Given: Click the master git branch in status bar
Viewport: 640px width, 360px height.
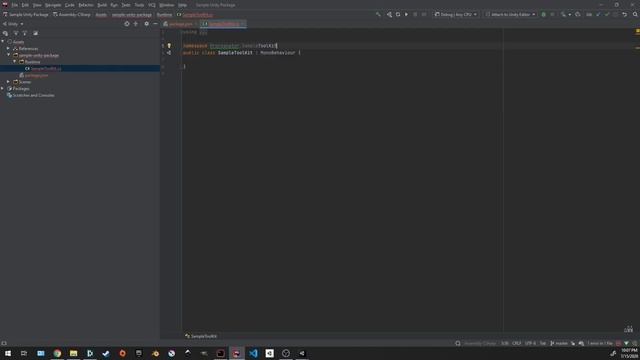Looking at the screenshot, I should (559, 343).
